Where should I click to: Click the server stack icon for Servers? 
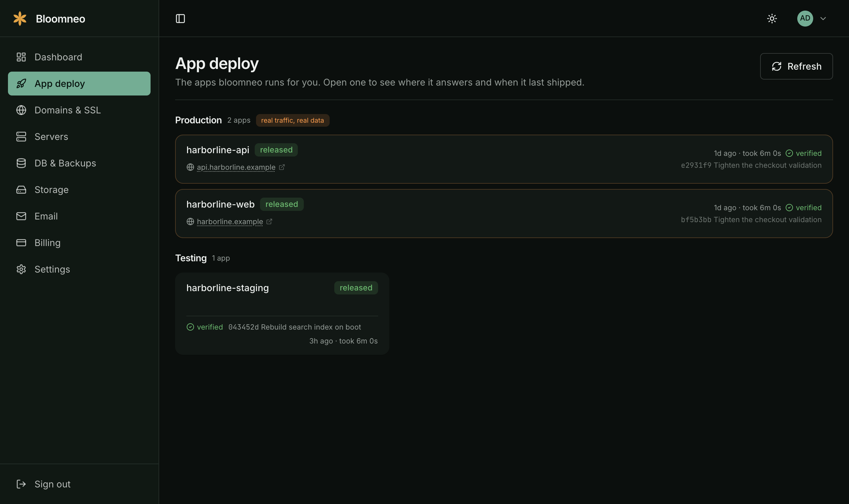(x=21, y=137)
